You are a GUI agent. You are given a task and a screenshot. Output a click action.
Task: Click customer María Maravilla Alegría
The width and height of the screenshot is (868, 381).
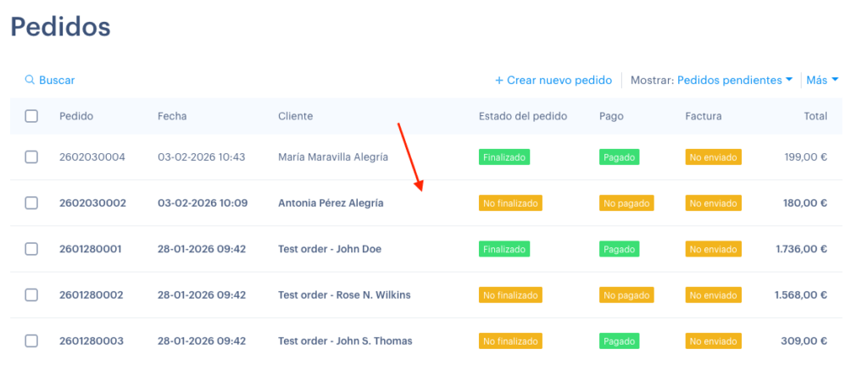pyautogui.click(x=332, y=157)
